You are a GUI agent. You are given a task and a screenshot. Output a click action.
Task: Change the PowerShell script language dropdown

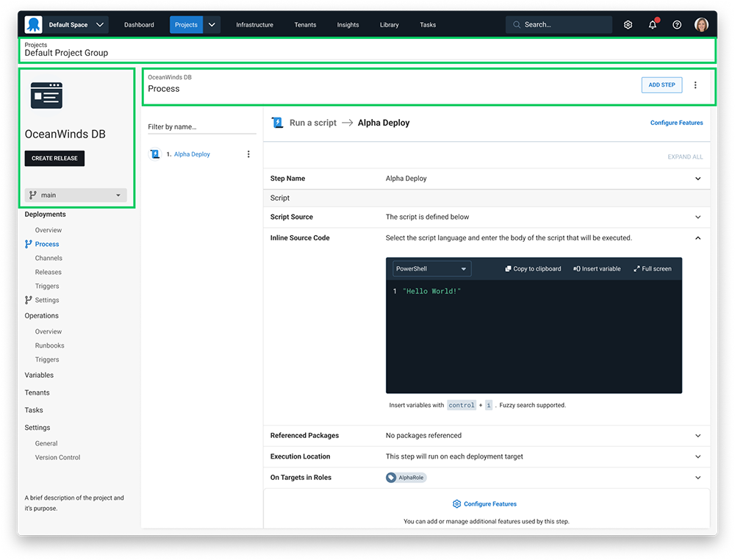click(431, 268)
